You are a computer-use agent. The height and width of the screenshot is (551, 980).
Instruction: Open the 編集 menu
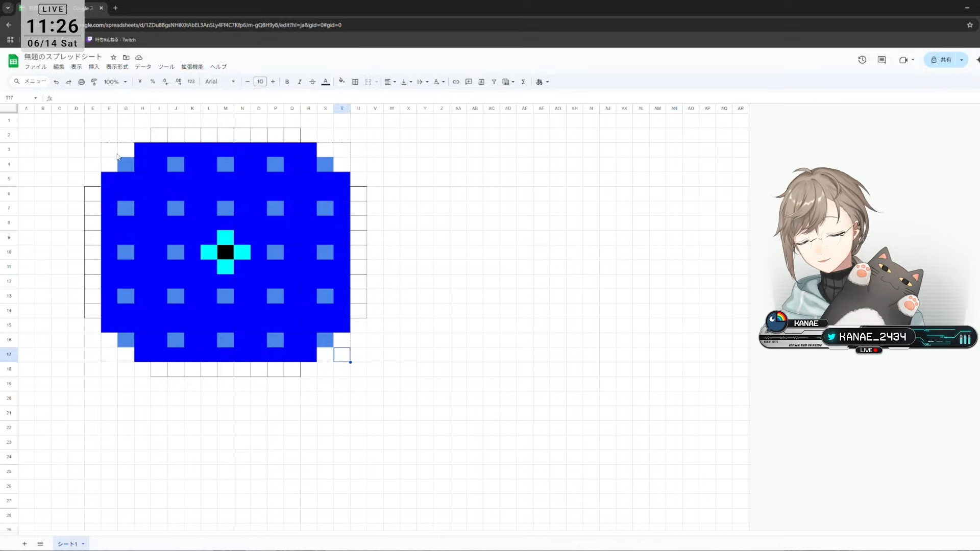59,67
